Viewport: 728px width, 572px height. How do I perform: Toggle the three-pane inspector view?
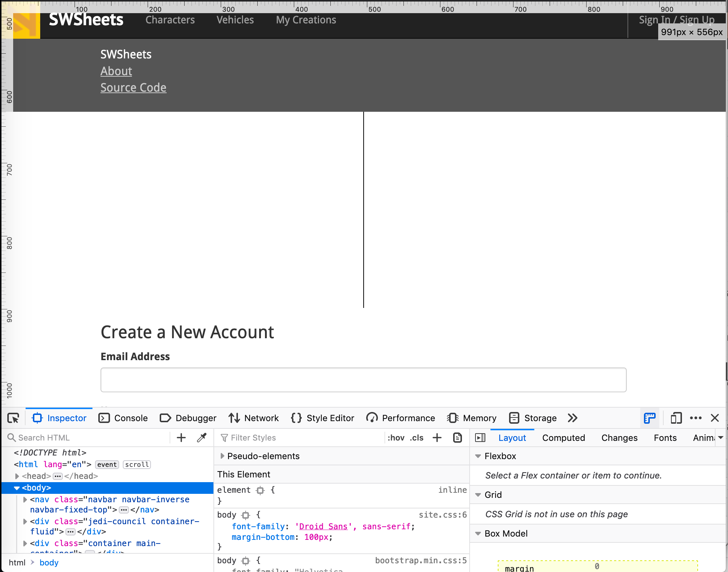tap(480, 438)
